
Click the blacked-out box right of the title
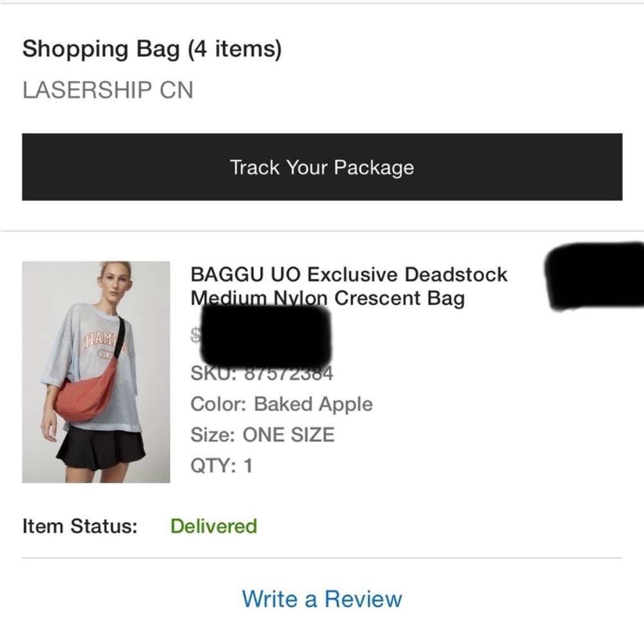pos(594,275)
